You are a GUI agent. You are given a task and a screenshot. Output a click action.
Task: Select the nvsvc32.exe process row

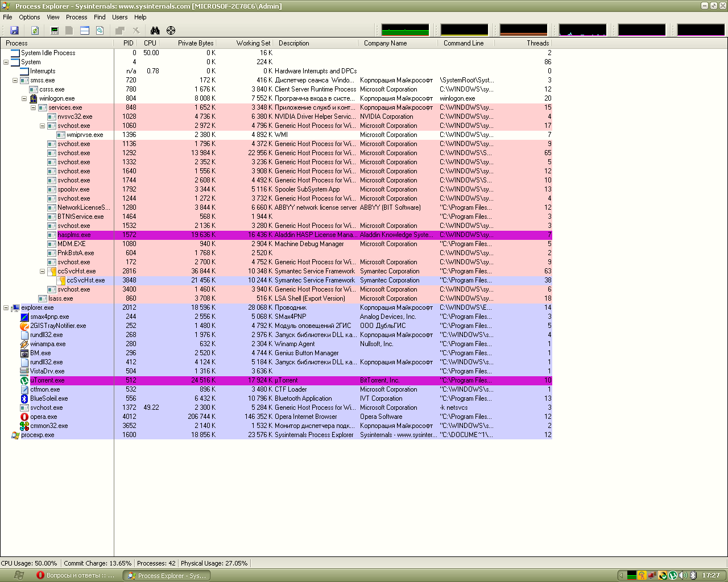click(276, 117)
